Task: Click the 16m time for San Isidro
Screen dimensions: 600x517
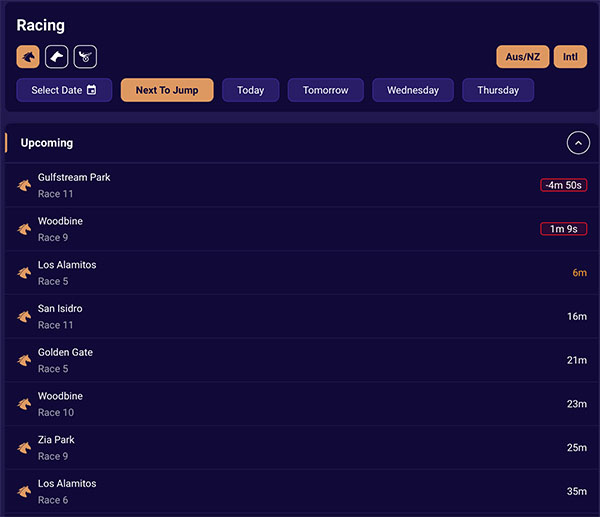Action: click(577, 316)
